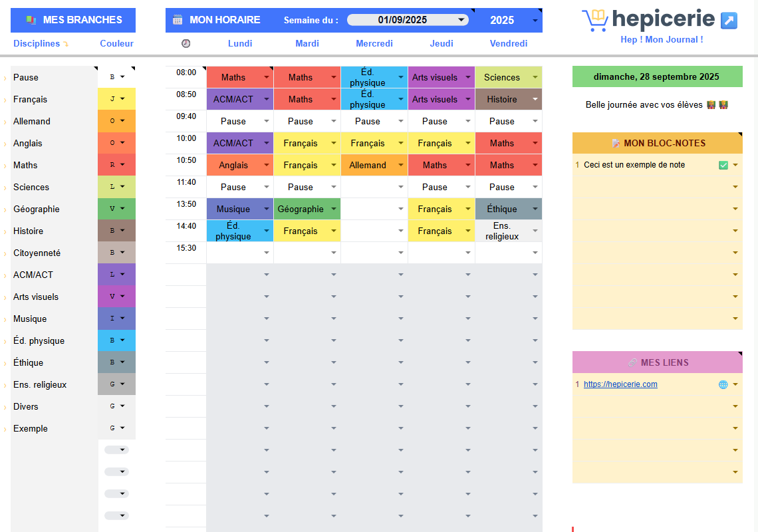
Task: Click the clock icon above the times column
Action: coord(186,43)
